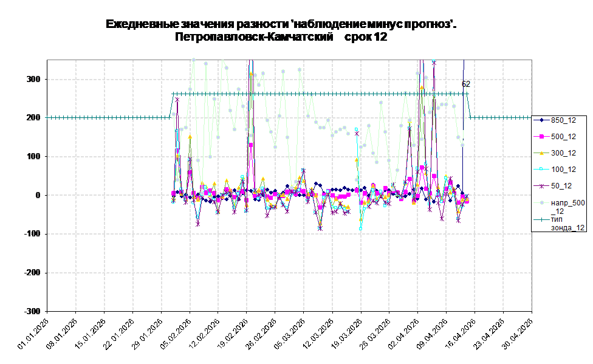Click the y-axis value '0'
This screenshot has height=364, width=593.
38,195
